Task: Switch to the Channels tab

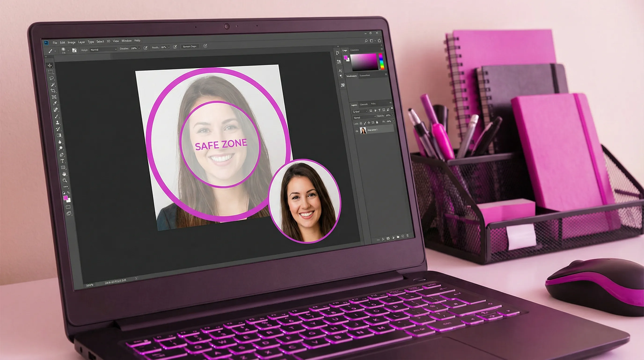Action: pos(364,104)
